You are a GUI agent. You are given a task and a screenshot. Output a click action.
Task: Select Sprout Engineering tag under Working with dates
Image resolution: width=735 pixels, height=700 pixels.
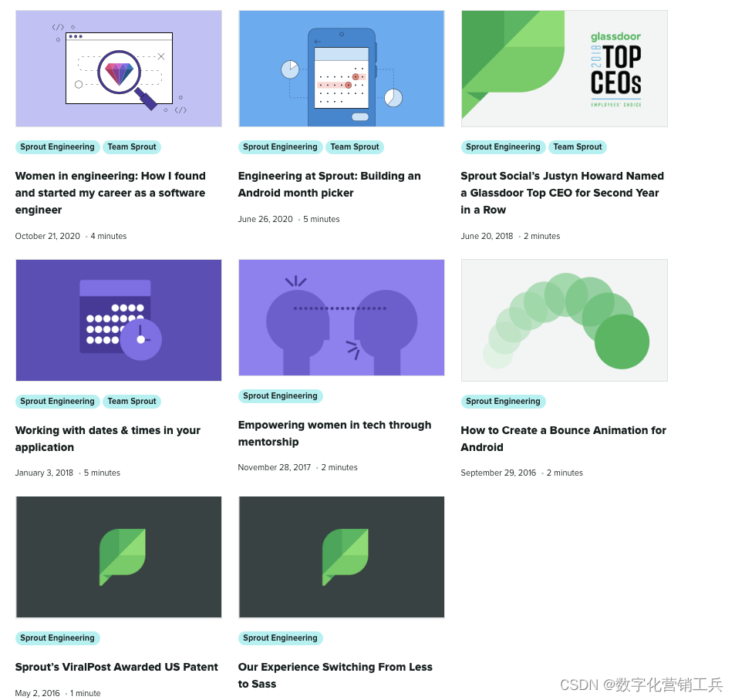57,402
